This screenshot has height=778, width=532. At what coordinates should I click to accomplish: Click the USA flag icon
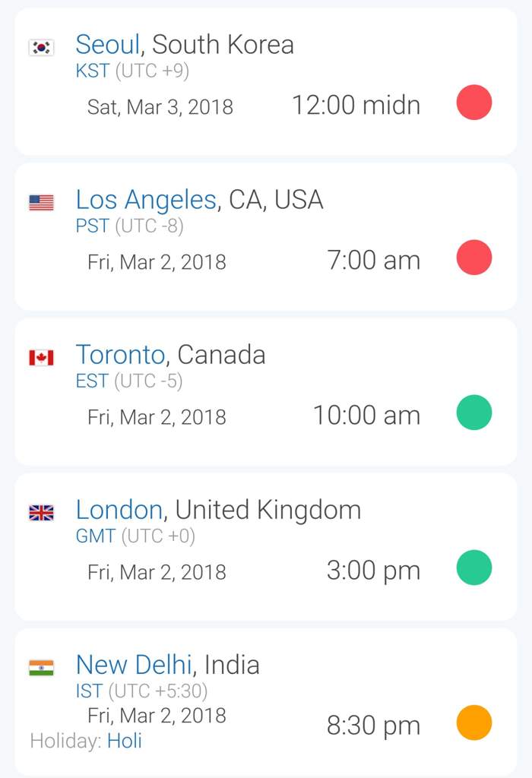point(41,202)
